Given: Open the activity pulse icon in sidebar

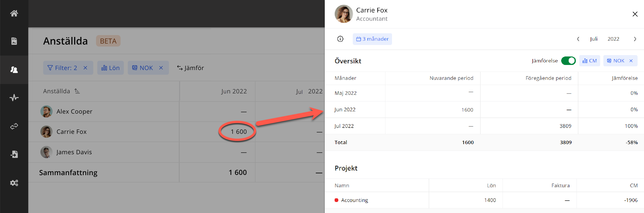Looking at the screenshot, I should [x=14, y=98].
